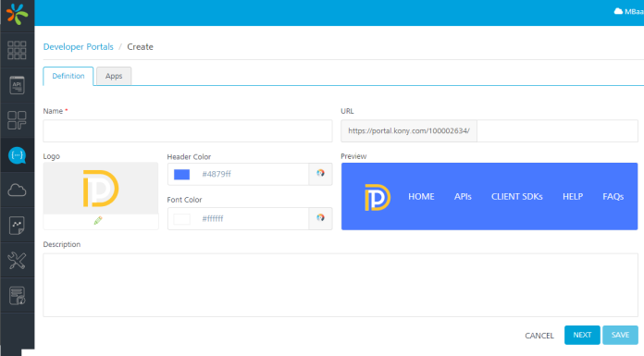
Task: Open the apps grid icon in sidebar
Action: pos(17,50)
